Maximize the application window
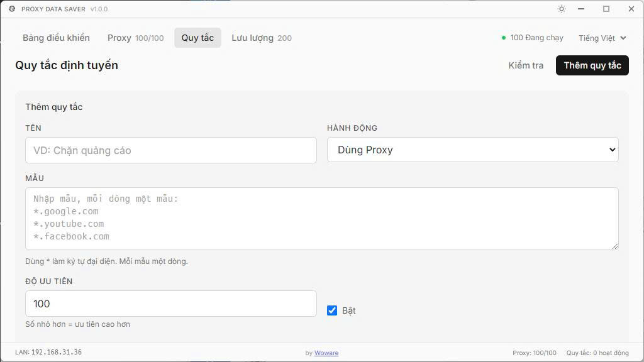 [606, 9]
